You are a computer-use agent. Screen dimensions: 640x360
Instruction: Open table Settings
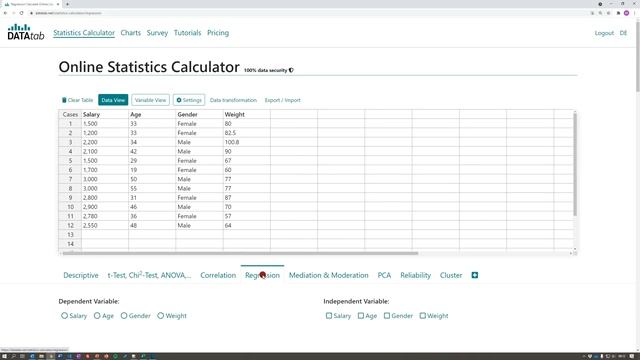pyautogui.click(x=189, y=100)
